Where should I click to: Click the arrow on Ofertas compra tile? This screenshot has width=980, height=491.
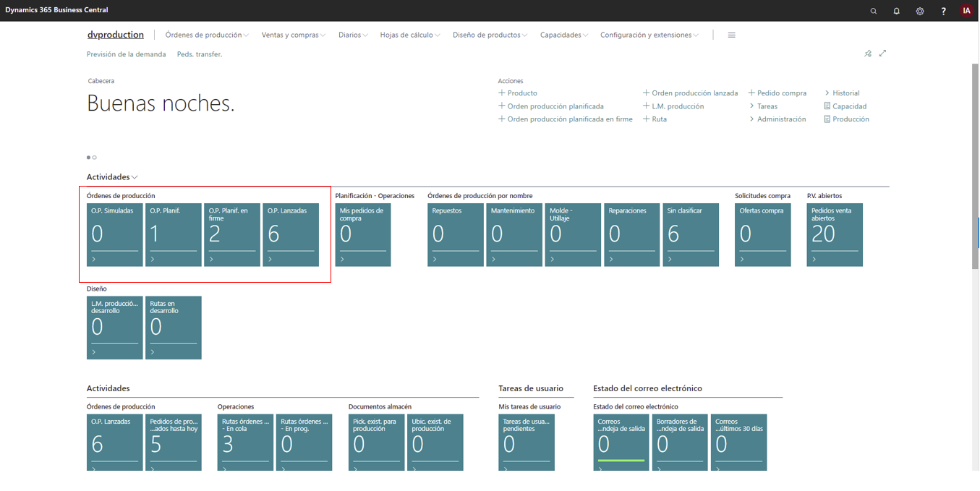(742, 259)
